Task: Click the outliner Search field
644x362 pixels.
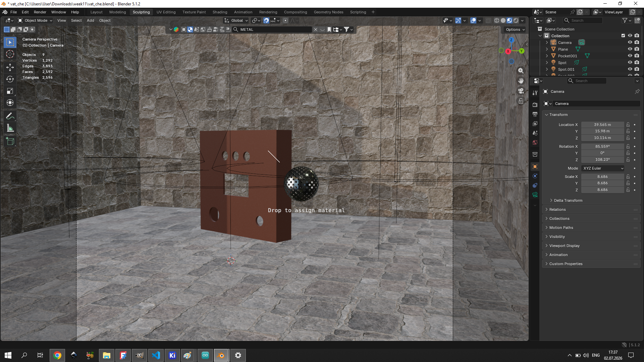Action: point(583,20)
